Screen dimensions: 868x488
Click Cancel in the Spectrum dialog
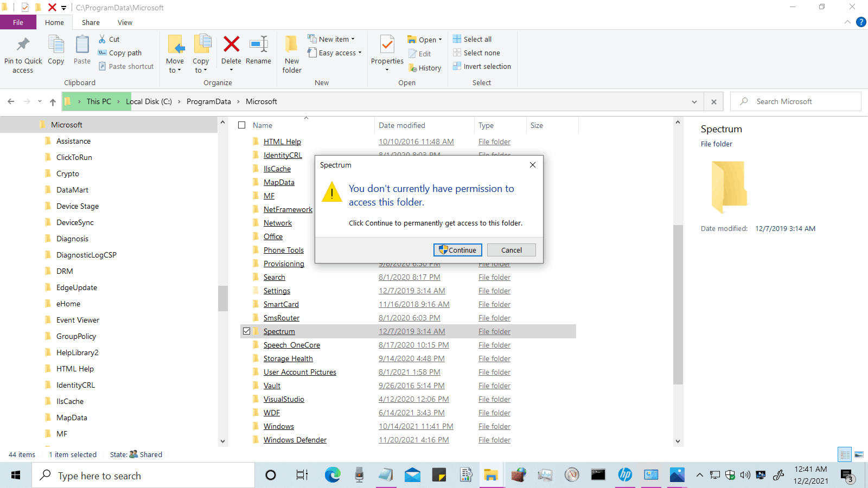pos(512,250)
